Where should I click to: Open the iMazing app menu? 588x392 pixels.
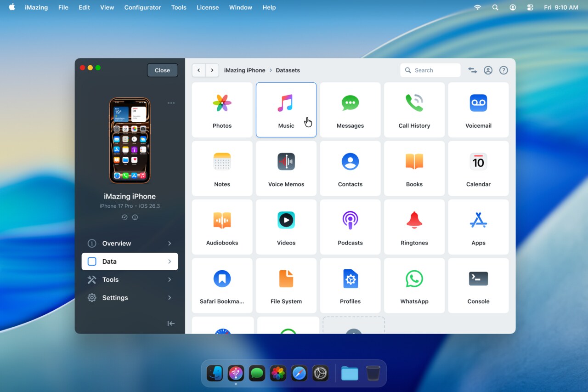pos(36,7)
